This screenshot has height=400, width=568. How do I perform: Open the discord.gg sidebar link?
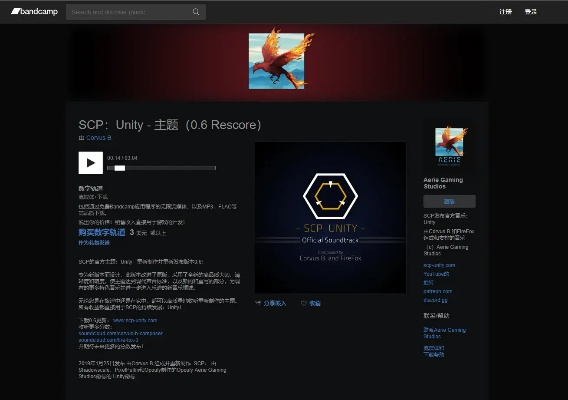click(435, 300)
